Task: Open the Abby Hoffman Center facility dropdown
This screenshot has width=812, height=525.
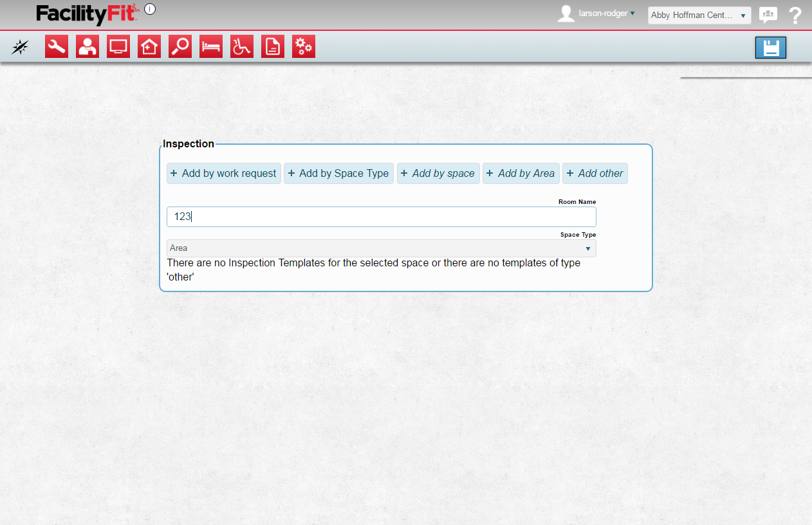Action: tap(699, 15)
